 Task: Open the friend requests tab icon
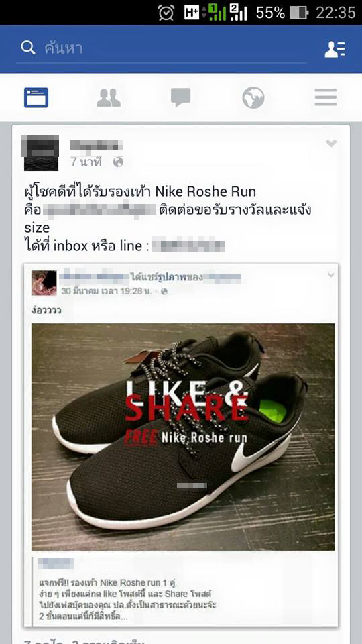109,98
